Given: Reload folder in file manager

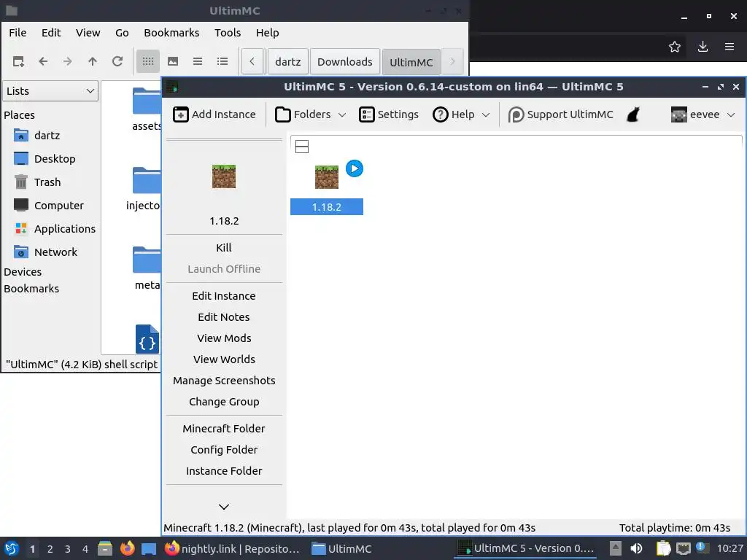Looking at the screenshot, I should [x=117, y=61].
